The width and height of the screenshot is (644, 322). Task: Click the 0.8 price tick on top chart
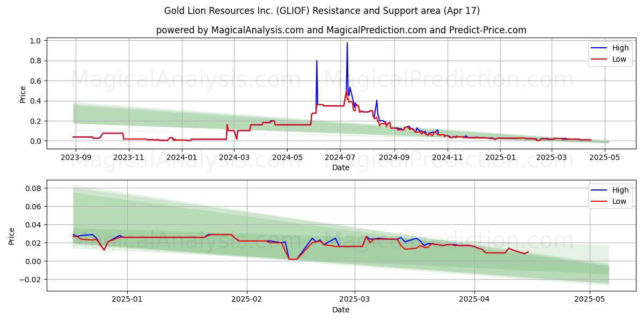coord(36,61)
